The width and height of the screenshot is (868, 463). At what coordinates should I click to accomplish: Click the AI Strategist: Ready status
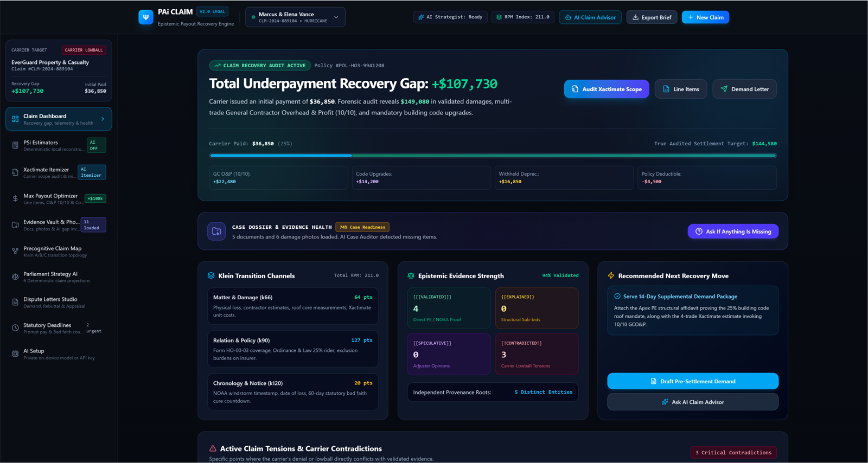coord(450,17)
